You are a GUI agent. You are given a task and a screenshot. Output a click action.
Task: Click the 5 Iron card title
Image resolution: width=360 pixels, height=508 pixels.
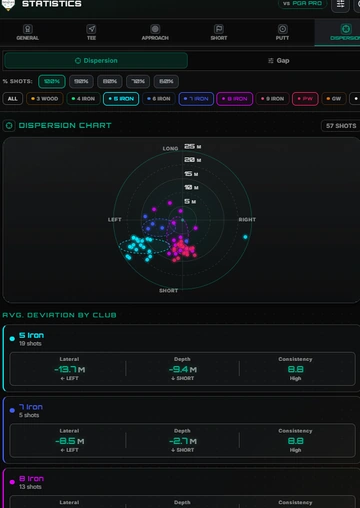pos(31,335)
